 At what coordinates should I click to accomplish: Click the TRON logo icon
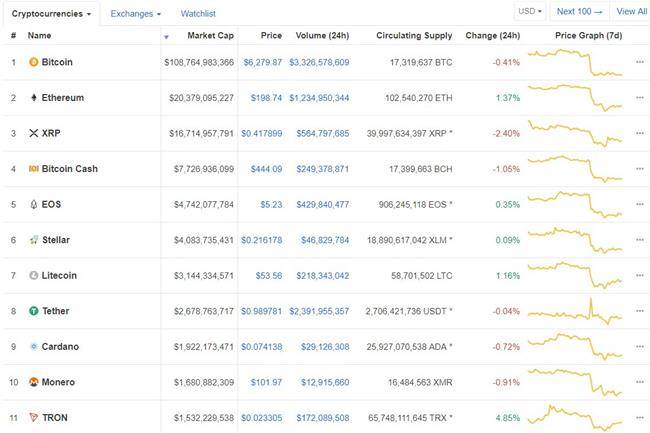[34, 417]
